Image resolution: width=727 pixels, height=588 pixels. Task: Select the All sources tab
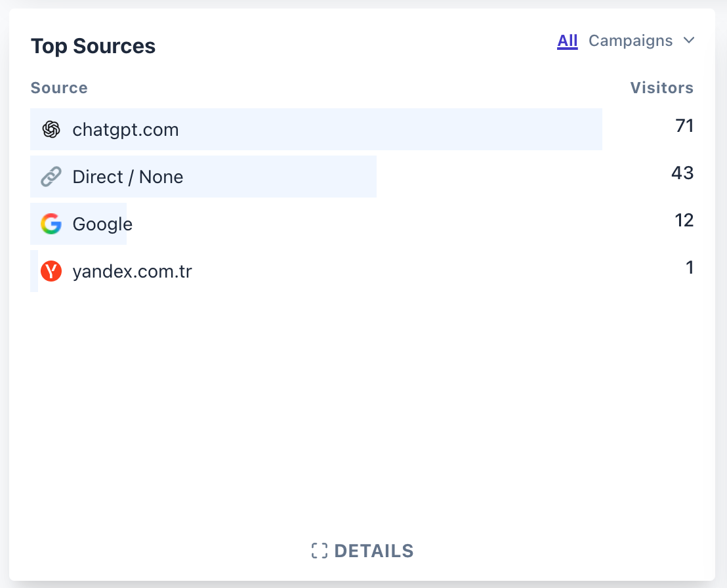pyautogui.click(x=567, y=41)
